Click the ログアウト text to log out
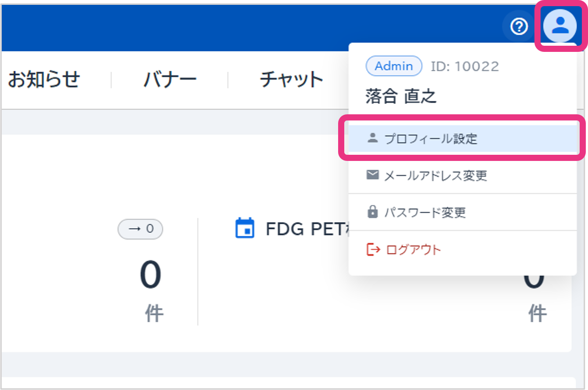 (413, 250)
